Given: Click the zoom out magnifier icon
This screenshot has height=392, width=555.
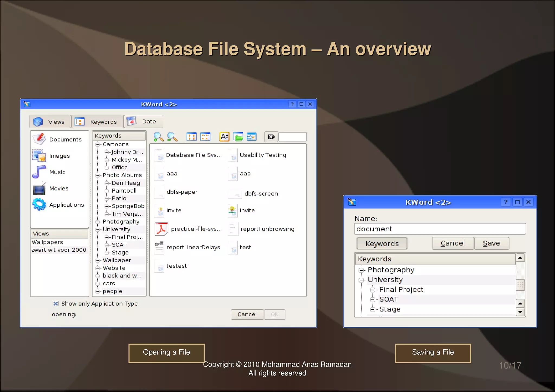Looking at the screenshot, I should [x=172, y=137].
